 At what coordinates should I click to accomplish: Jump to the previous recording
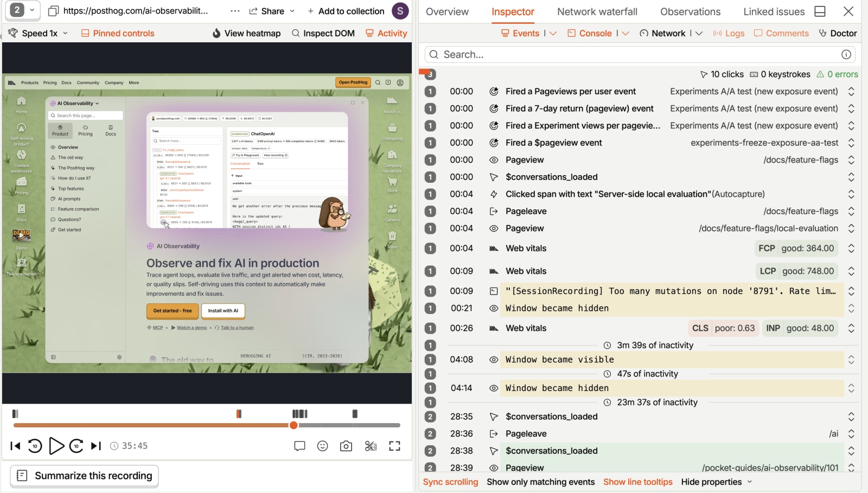pyautogui.click(x=15, y=446)
